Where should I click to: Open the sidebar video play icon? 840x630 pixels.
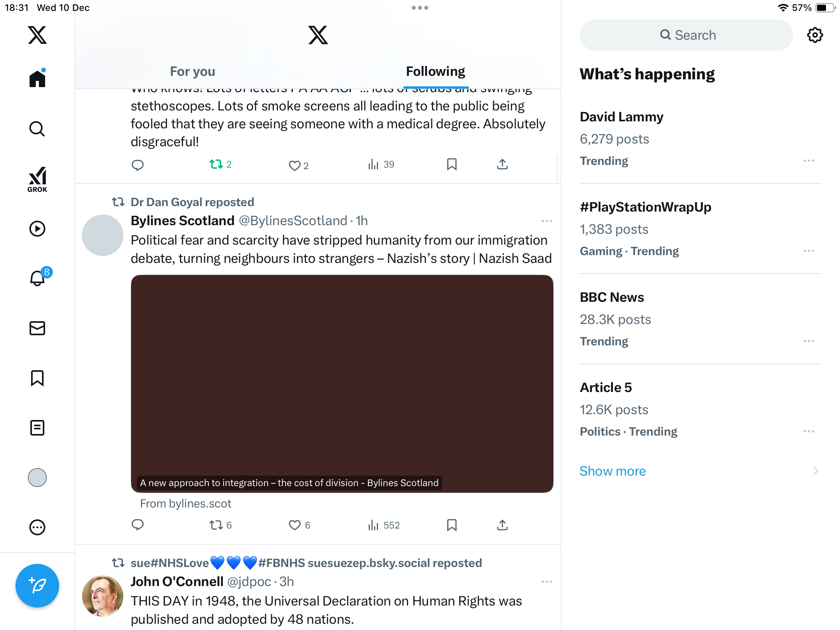click(37, 229)
